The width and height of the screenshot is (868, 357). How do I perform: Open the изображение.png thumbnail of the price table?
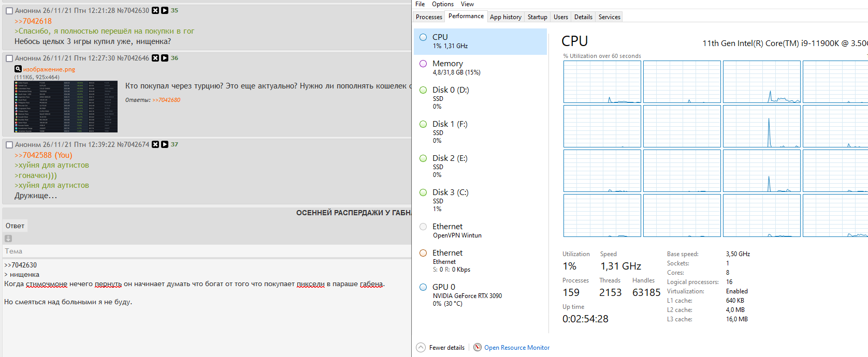coord(66,107)
